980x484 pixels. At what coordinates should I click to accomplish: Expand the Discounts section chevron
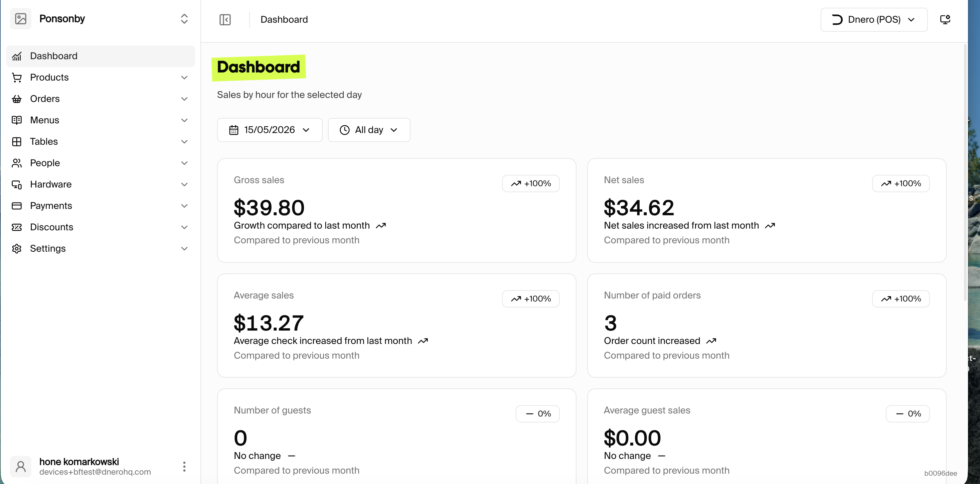click(x=184, y=227)
